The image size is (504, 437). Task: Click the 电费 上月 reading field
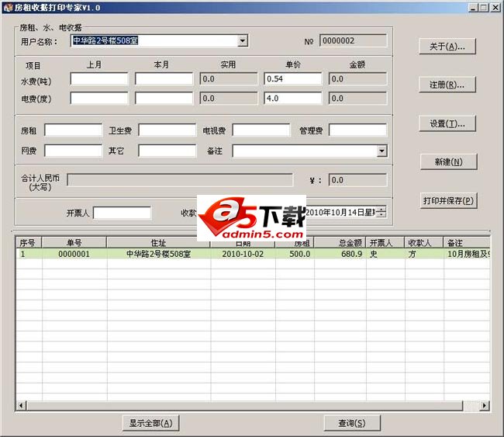tap(99, 99)
